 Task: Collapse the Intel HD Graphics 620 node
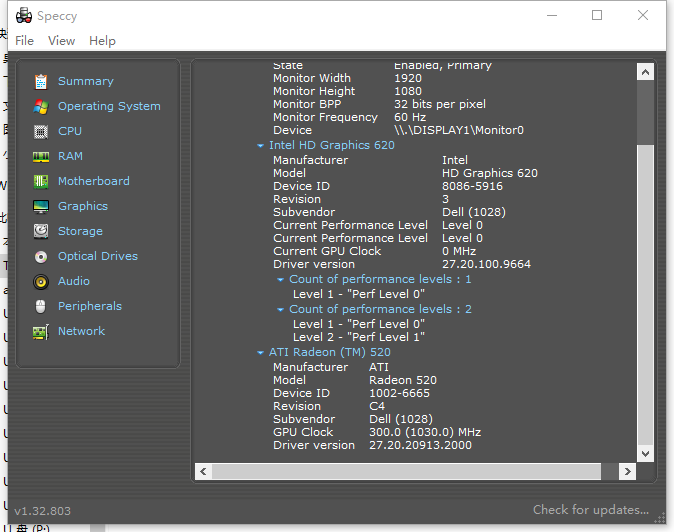click(260, 146)
